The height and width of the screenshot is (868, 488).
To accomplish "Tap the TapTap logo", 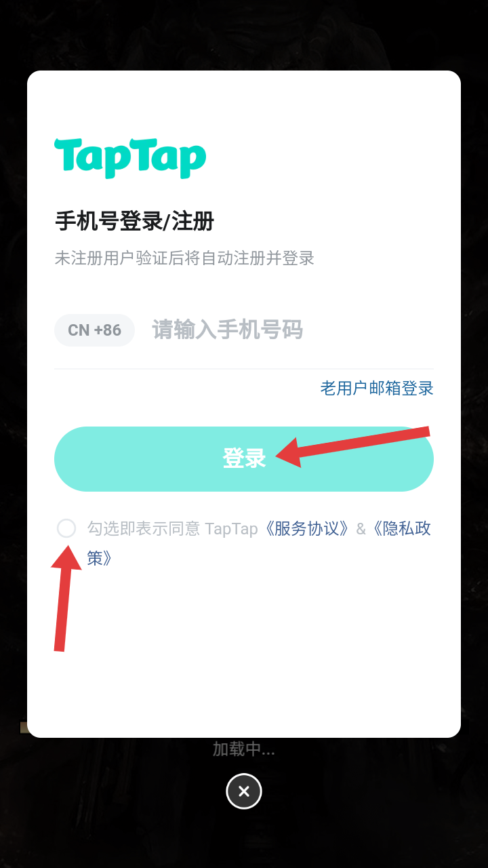I will point(130,158).
